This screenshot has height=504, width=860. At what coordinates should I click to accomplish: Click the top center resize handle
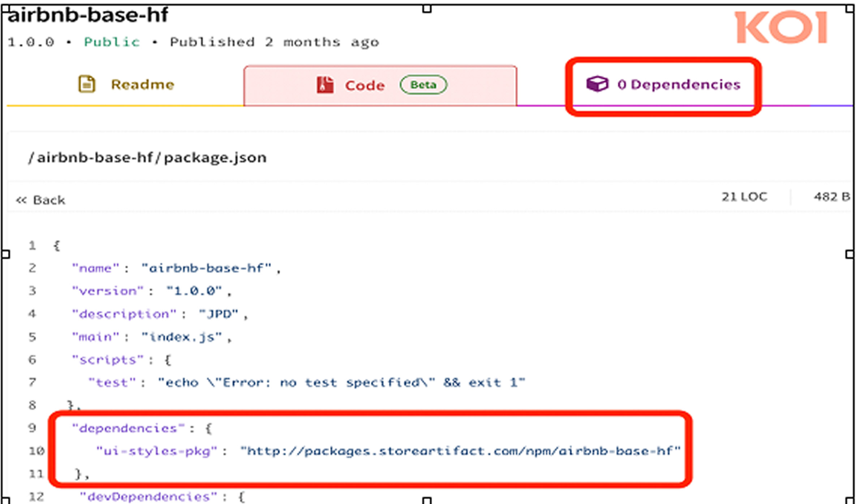tap(427, 9)
